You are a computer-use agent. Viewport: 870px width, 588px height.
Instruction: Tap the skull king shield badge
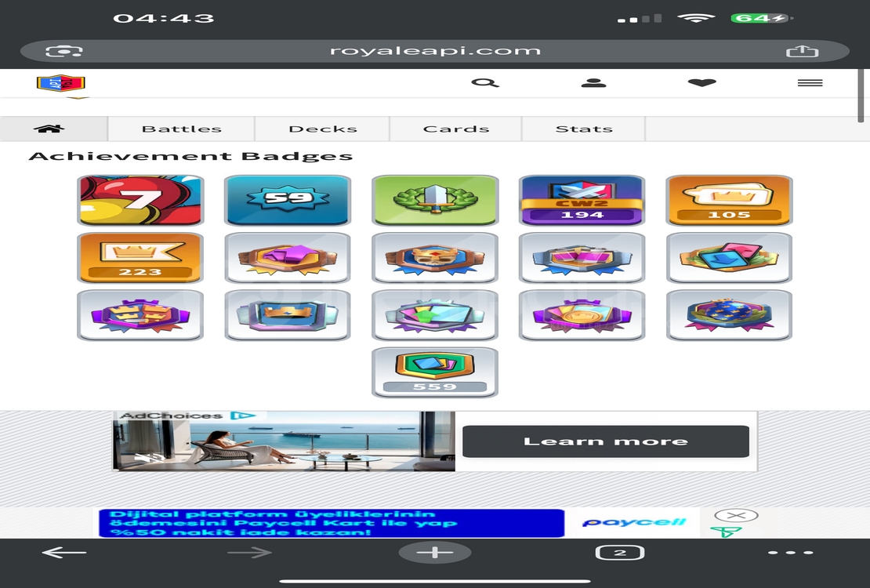tap(435, 258)
